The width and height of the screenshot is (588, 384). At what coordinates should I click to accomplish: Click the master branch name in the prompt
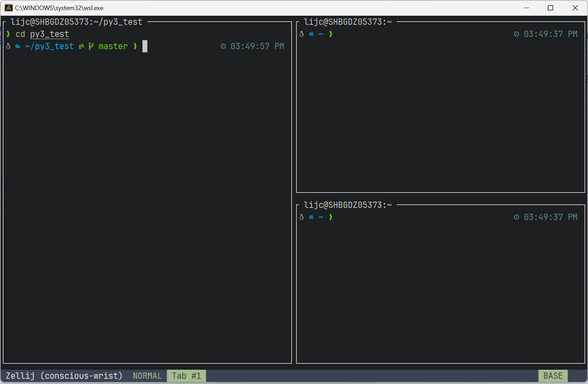click(113, 46)
